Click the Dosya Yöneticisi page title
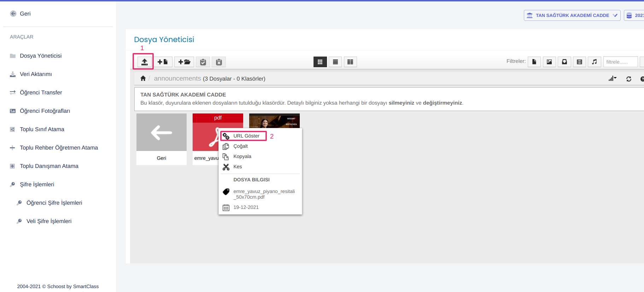The width and height of the screenshot is (644, 292). (x=164, y=40)
